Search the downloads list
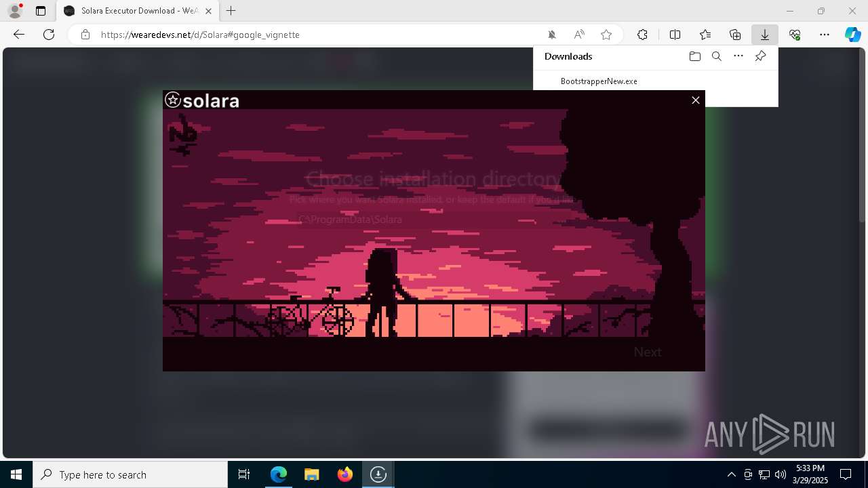 pos(716,56)
